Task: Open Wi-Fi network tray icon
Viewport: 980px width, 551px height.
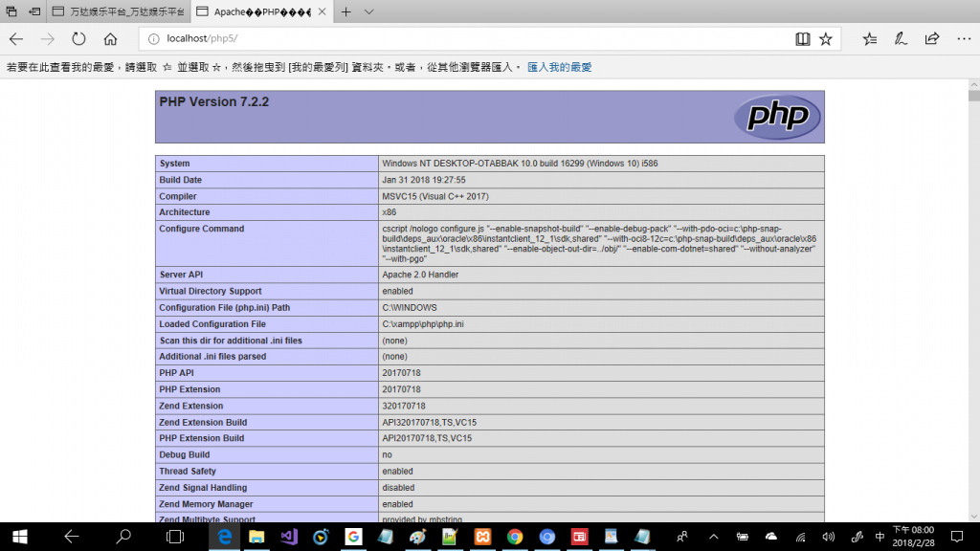Action: (801, 537)
